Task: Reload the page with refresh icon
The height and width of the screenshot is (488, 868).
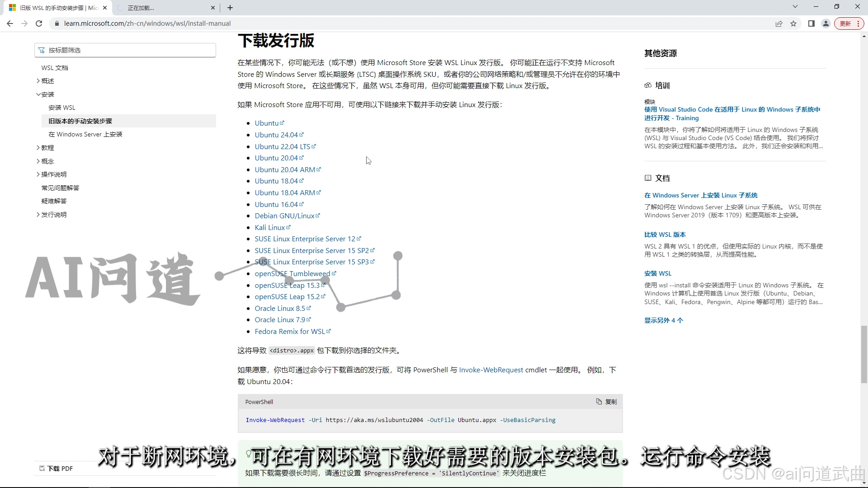Action: click(x=39, y=23)
